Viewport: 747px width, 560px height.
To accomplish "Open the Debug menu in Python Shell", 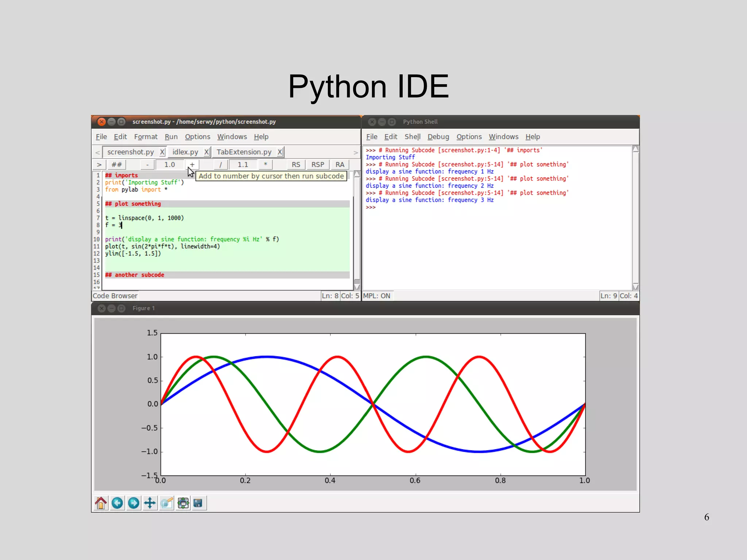I will click(x=438, y=137).
